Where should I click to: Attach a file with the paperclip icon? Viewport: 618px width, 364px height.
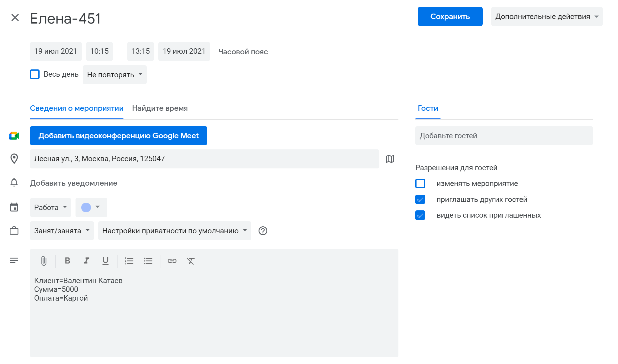click(x=44, y=261)
